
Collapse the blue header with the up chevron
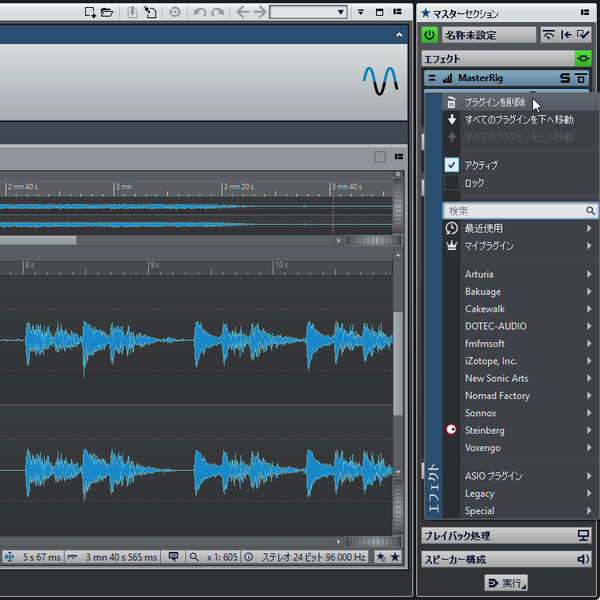click(399, 35)
